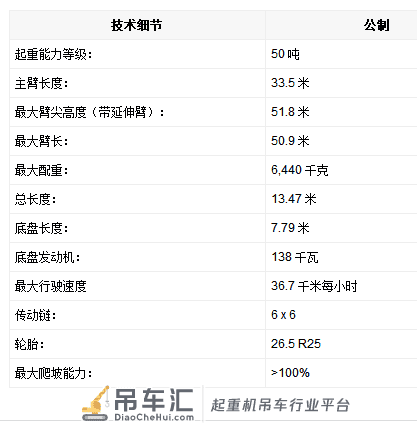
Task: Select the 最大配重 row label
Action: pos(41,170)
